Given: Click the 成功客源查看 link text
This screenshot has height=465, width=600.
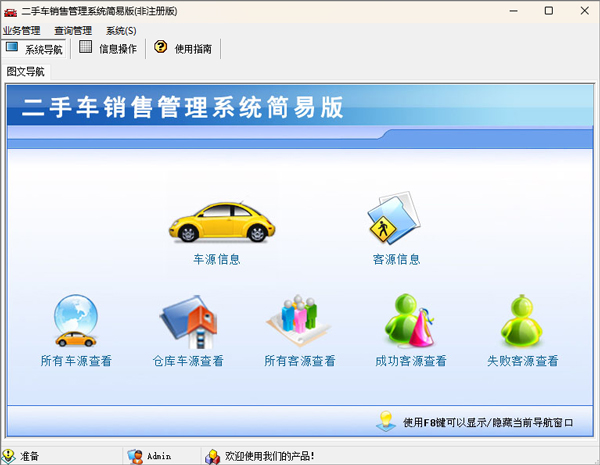Looking at the screenshot, I should [411, 361].
